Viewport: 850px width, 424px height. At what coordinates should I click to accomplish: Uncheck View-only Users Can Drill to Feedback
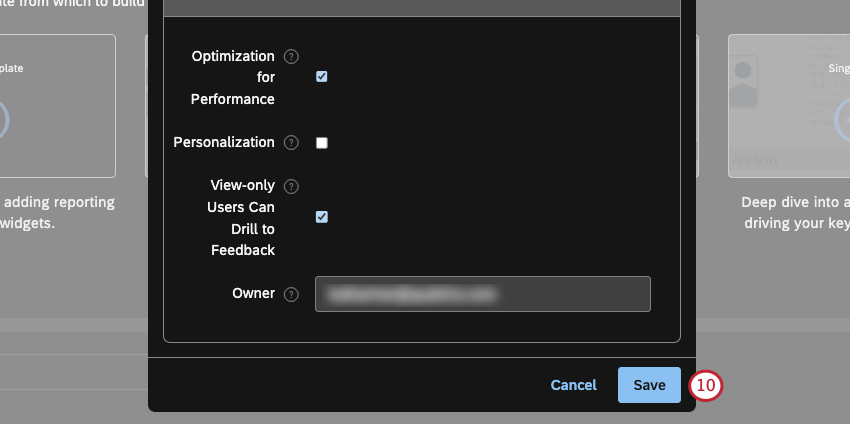(322, 216)
